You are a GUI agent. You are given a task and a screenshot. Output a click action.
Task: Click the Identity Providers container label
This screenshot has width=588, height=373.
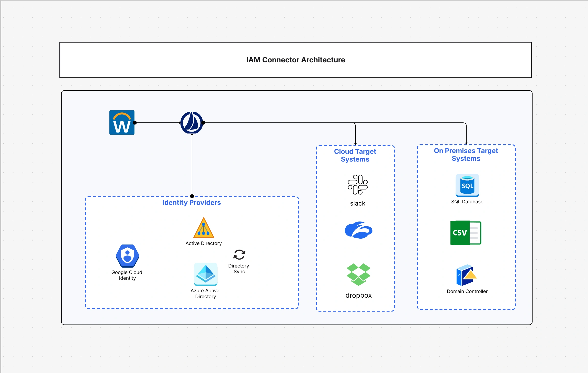tap(191, 203)
